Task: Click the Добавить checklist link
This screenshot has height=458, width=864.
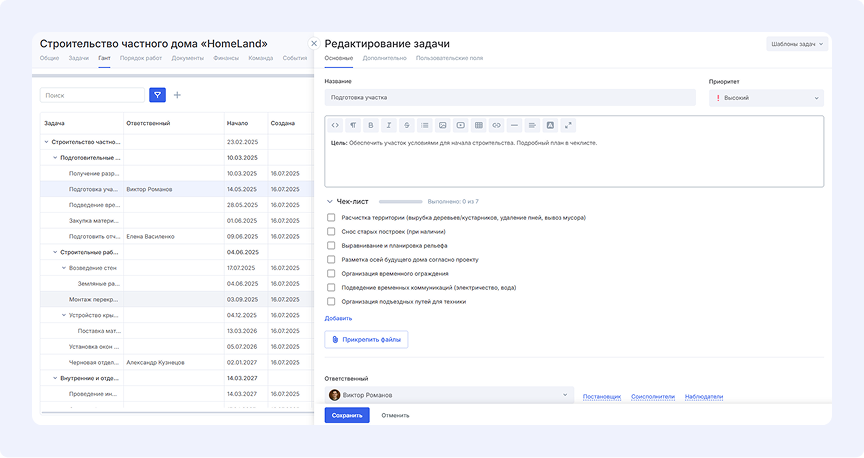Action: pos(338,318)
